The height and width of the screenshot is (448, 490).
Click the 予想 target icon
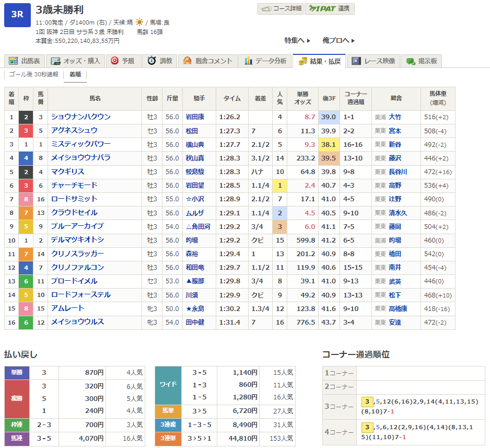point(114,61)
